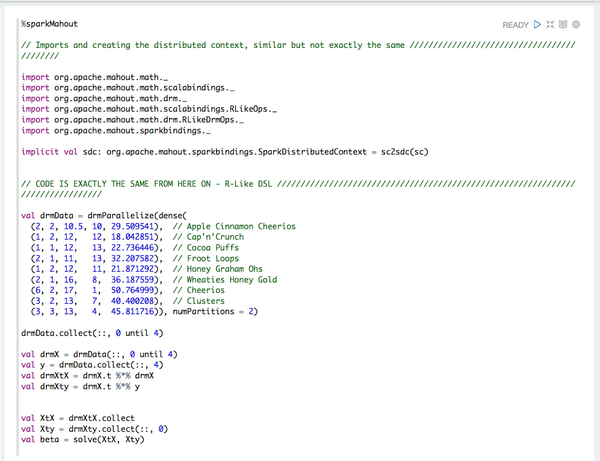Click the 'Clusters' comment
The height and width of the screenshot is (461, 600).
click(199, 301)
